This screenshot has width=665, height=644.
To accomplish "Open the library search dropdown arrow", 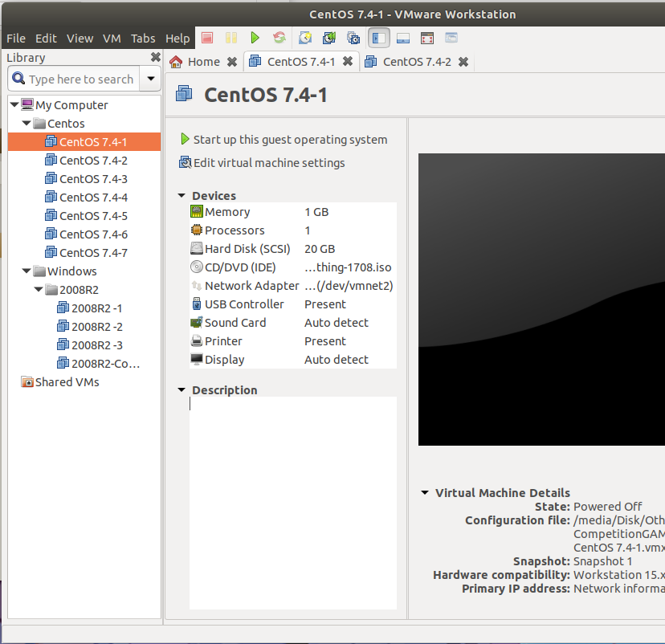I will click(150, 79).
